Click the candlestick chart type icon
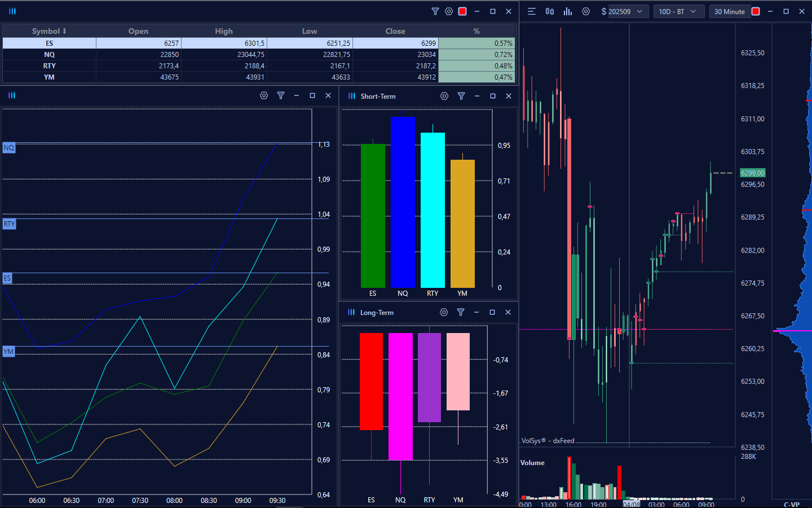Image resolution: width=812 pixels, height=508 pixels. (550, 11)
